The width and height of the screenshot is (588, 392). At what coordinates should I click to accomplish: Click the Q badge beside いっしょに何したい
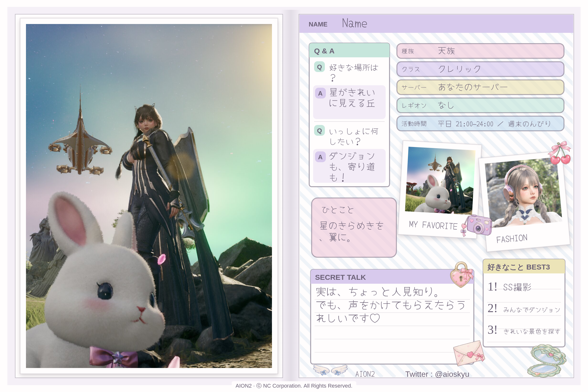319,131
